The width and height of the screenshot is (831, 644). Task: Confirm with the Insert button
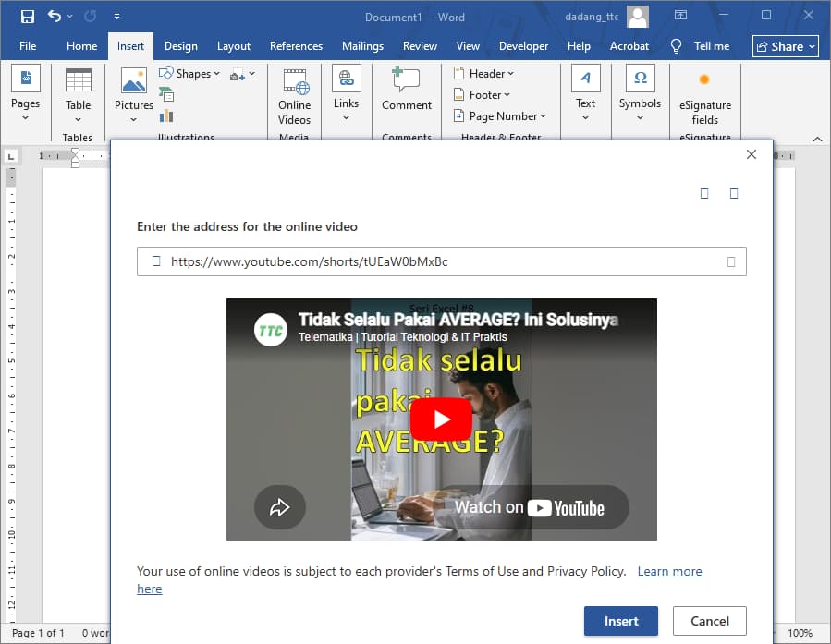coord(620,621)
